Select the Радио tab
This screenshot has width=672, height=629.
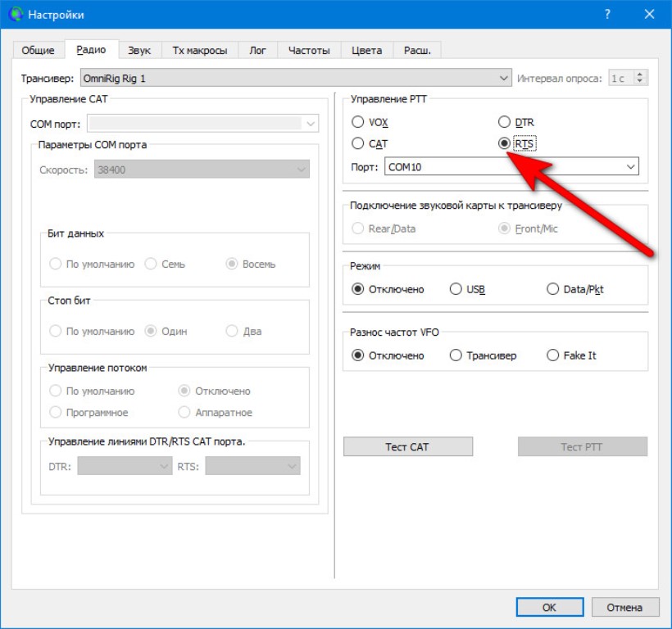(91, 50)
